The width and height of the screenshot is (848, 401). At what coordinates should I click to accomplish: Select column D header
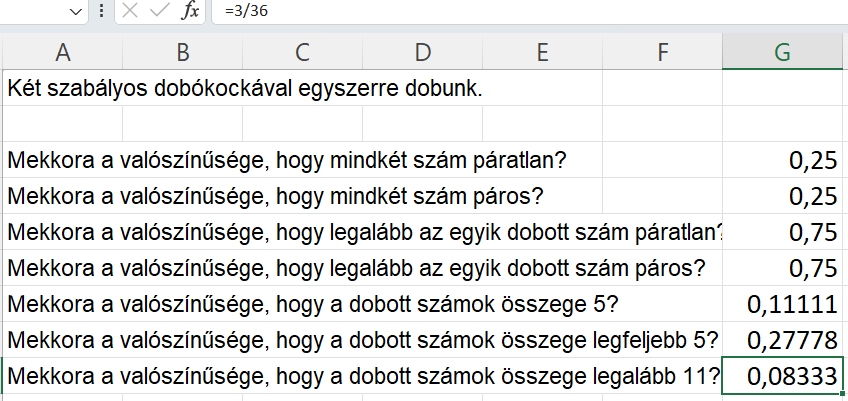tap(422, 52)
